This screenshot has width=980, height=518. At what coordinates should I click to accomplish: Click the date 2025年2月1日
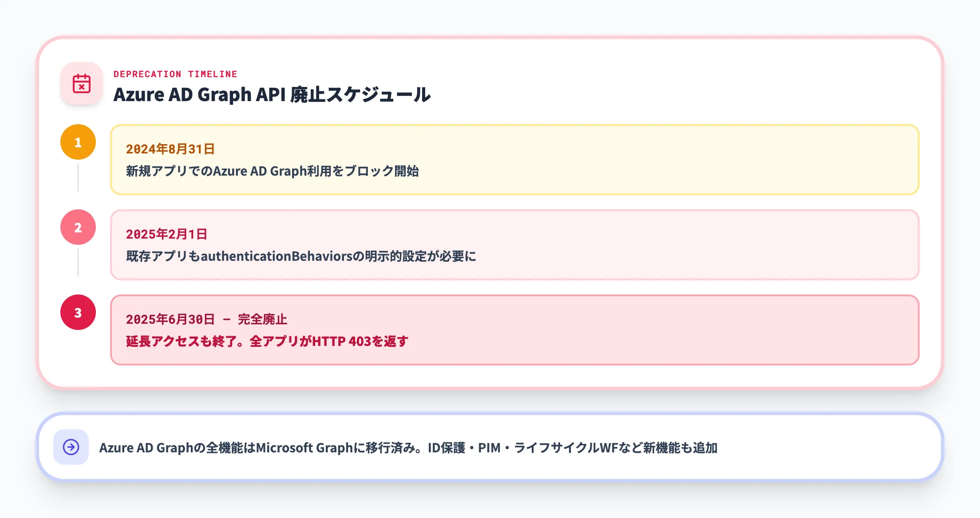167,234
